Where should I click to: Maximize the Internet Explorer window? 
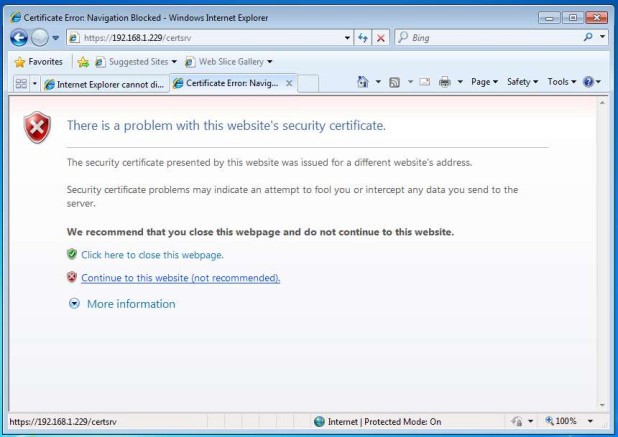tap(573, 18)
